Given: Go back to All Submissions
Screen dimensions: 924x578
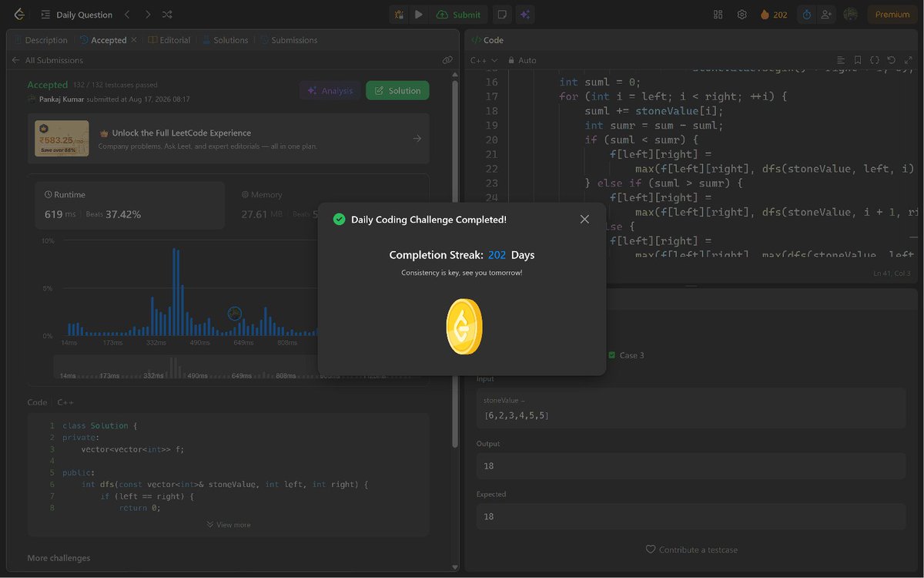Looking at the screenshot, I should tap(48, 60).
